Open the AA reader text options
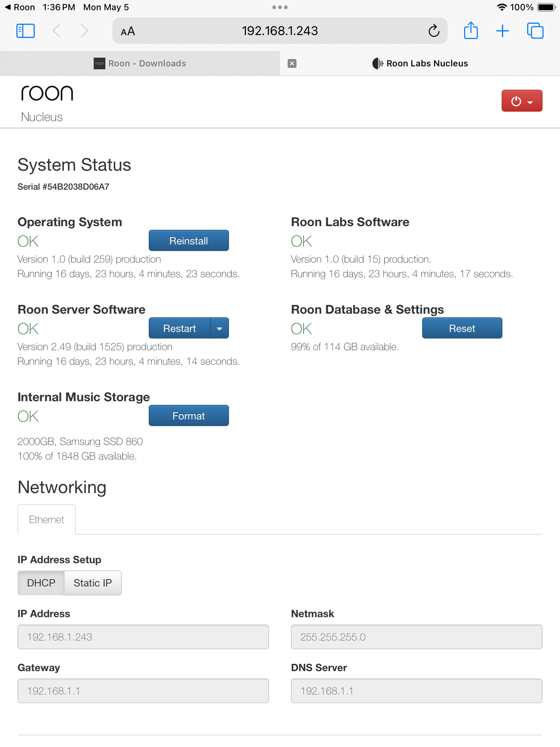This screenshot has height=747, width=560. (x=128, y=32)
